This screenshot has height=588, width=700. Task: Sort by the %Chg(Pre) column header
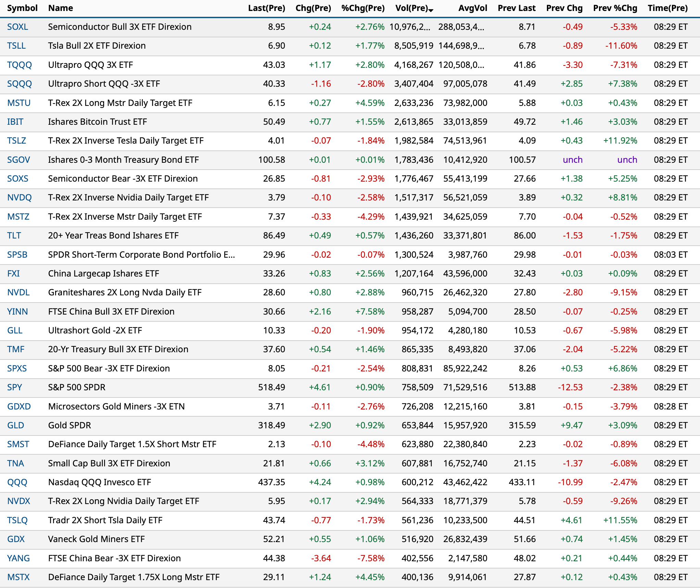(x=363, y=8)
